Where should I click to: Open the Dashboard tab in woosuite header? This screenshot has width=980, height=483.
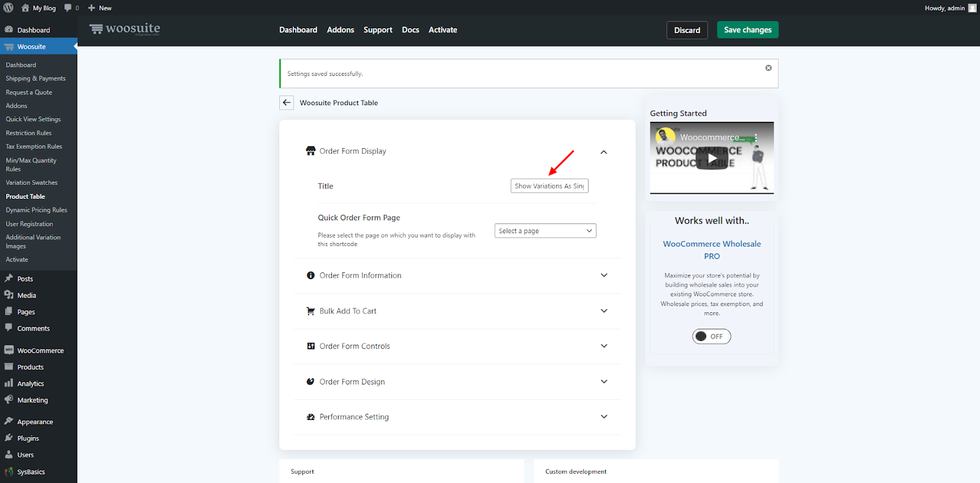pos(298,30)
